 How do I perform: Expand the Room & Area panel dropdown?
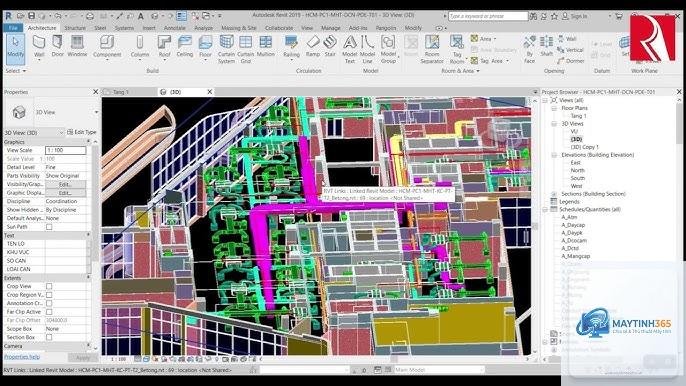click(460, 70)
